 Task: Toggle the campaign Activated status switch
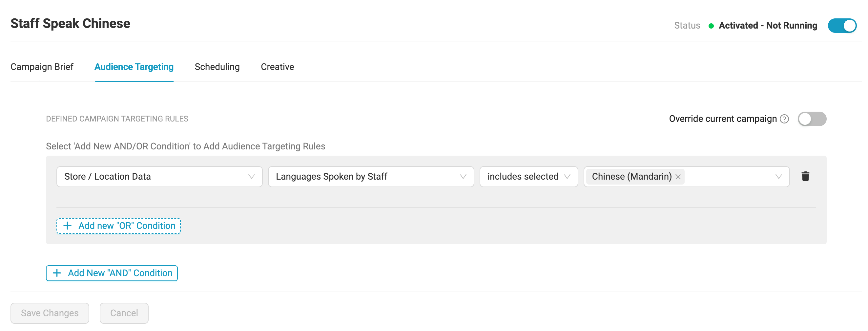click(x=842, y=26)
